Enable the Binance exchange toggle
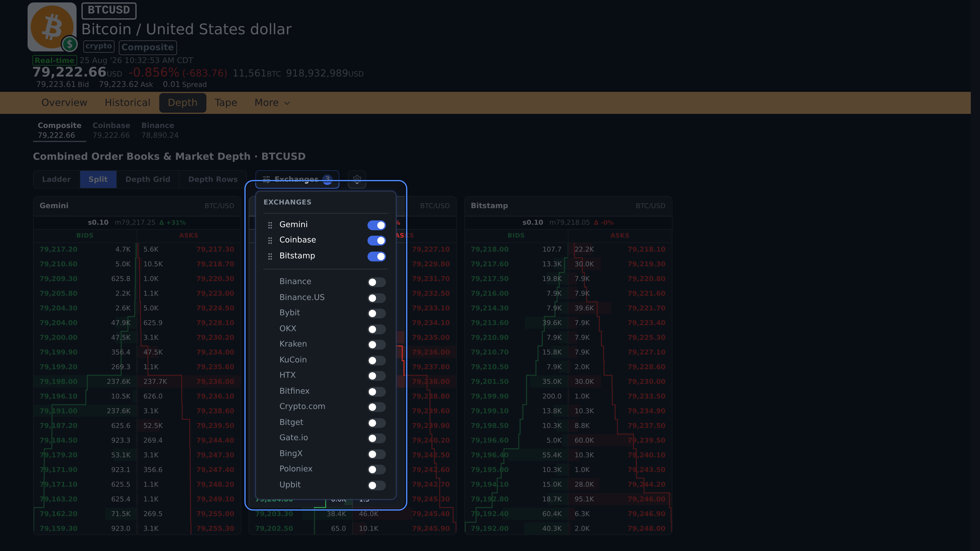This screenshot has width=980, height=551. [x=376, y=282]
